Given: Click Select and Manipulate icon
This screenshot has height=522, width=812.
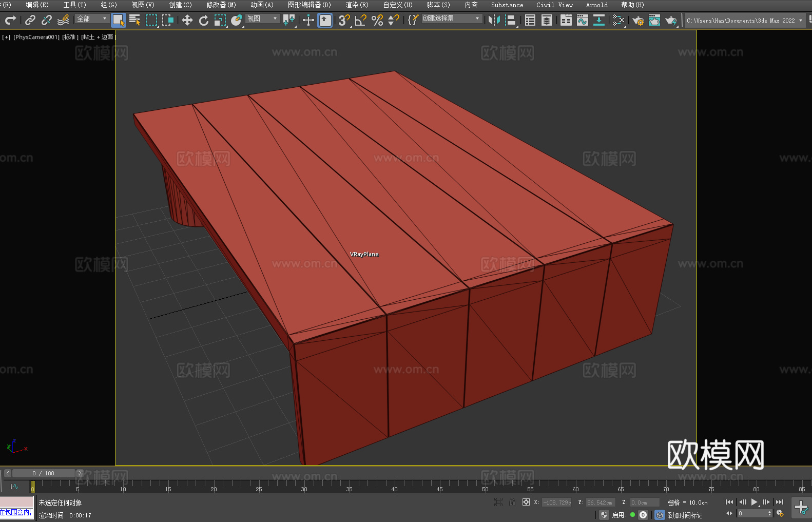Looking at the screenshot, I should 308,20.
